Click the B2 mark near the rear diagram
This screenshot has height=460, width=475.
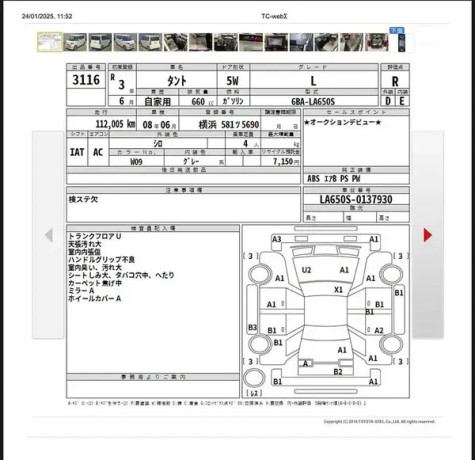338,372
